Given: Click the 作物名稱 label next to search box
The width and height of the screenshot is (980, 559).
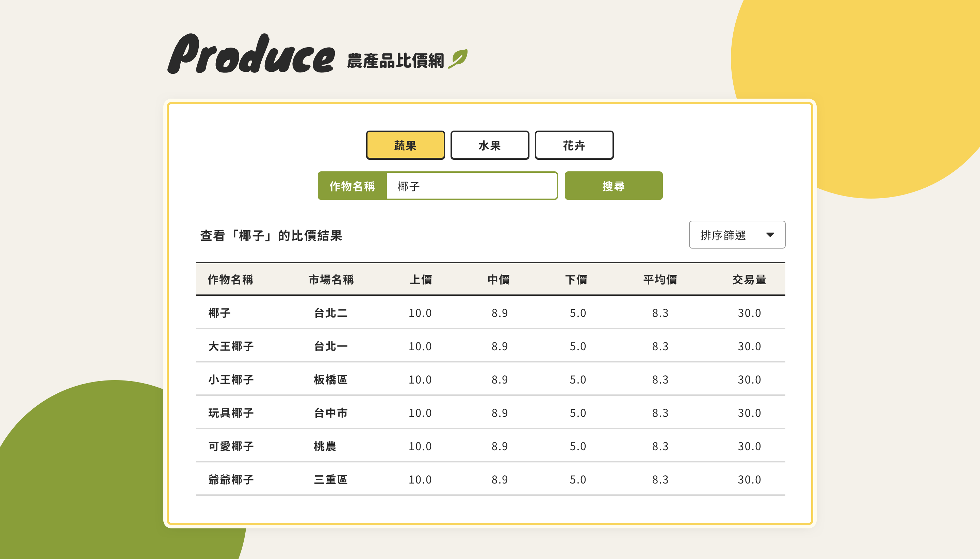Looking at the screenshot, I should click(352, 186).
